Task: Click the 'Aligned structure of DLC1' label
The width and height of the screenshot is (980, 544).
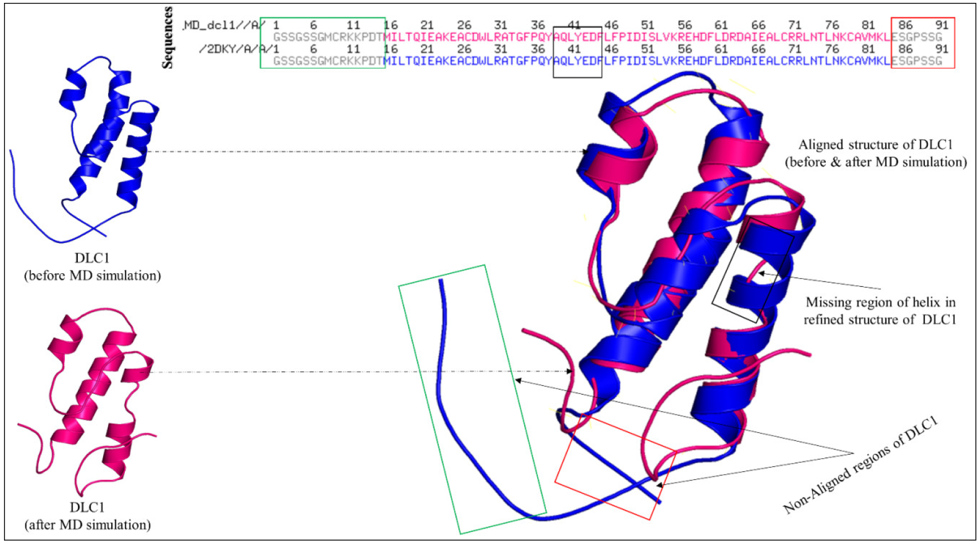Action: (875, 153)
